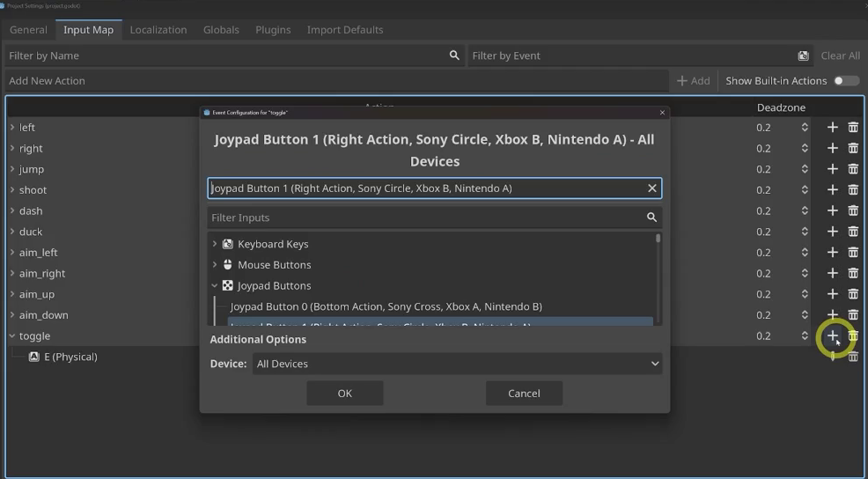The height and width of the screenshot is (479, 868).
Task: Click the Add New Action field
Action: [336, 81]
